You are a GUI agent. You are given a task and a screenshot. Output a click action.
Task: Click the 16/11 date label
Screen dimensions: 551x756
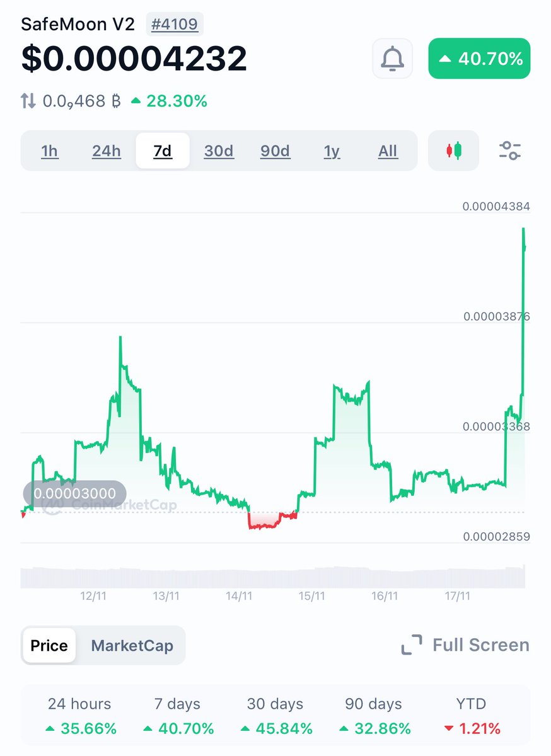click(x=385, y=596)
